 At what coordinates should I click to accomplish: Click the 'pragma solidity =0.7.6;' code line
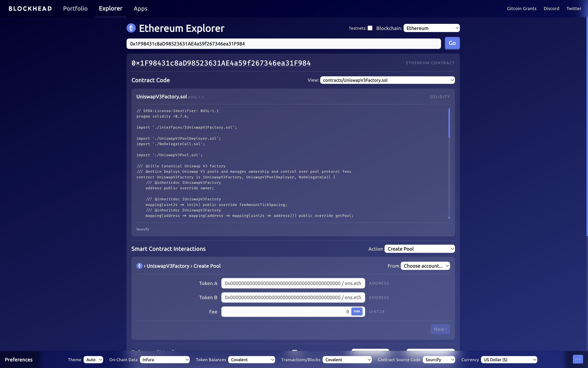(162, 116)
